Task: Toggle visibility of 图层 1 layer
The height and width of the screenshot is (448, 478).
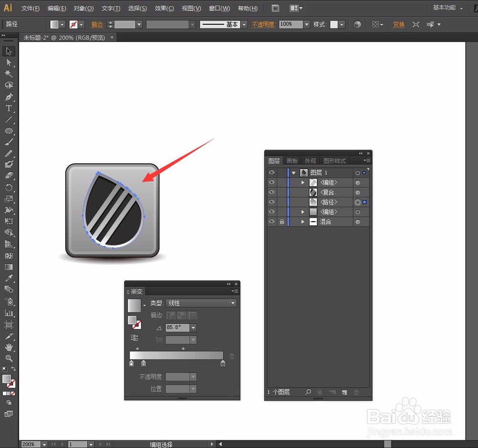Action: coord(272,172)
